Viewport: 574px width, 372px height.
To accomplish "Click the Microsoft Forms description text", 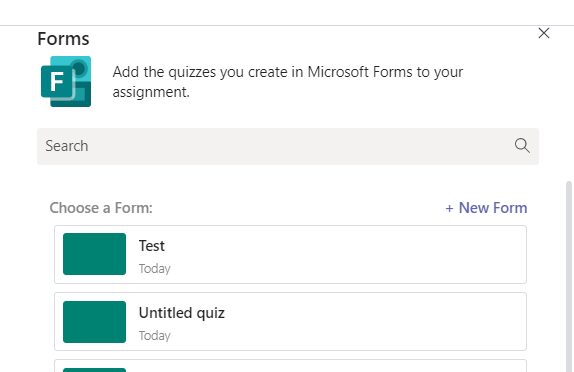I will coord(288,82).
